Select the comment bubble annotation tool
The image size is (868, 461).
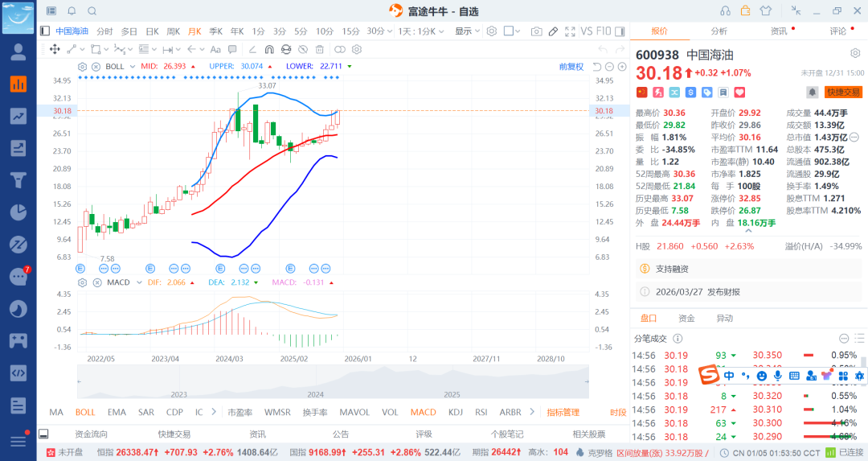pyautogui.click(x=232, y=49)
